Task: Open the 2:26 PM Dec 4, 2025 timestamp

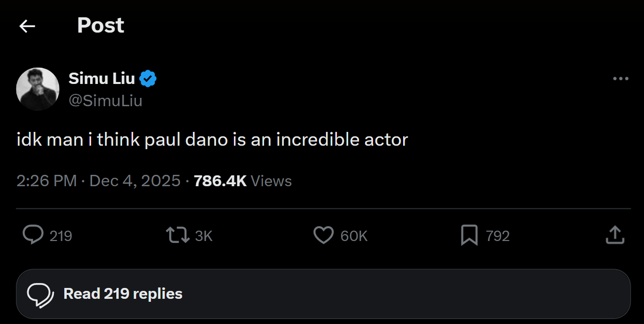Action: point(98,181)
